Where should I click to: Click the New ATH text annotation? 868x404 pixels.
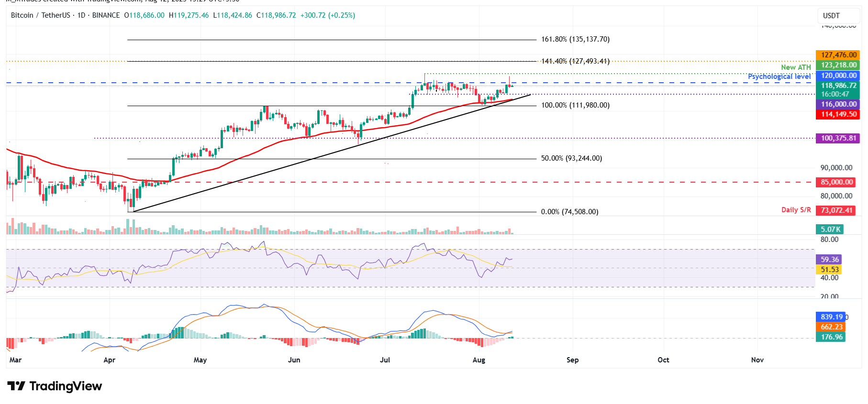point(796,67)
